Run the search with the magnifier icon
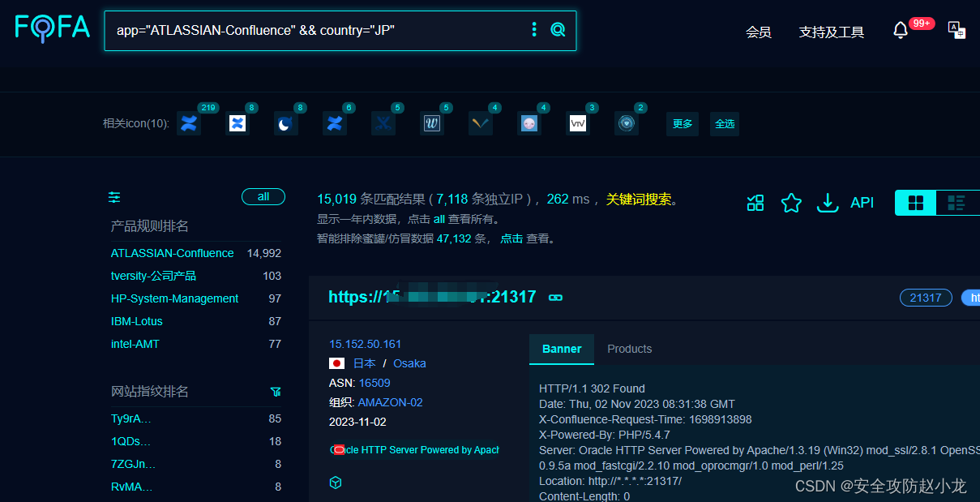980x502 pixels. tap(558, 30)
